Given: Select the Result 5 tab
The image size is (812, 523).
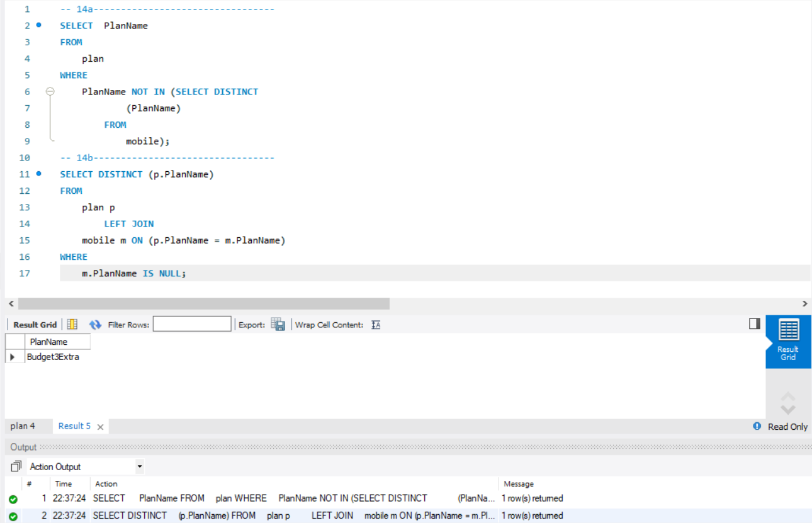Looking at the screenshot, I should coord(74,426).
